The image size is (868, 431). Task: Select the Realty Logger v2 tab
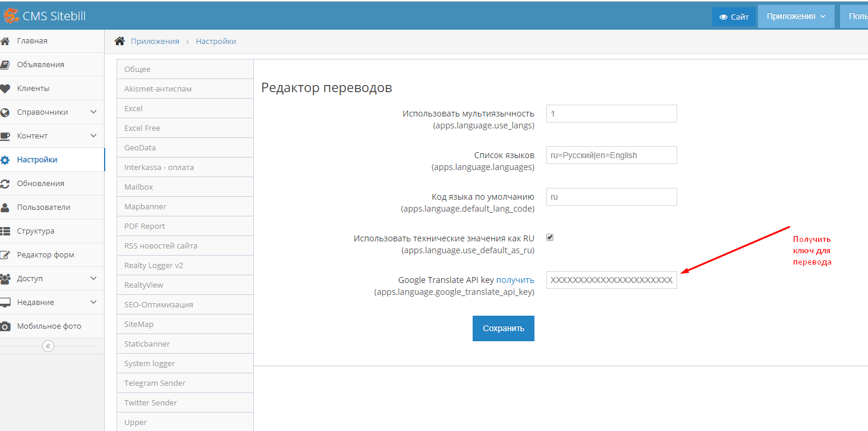(185, 265)
